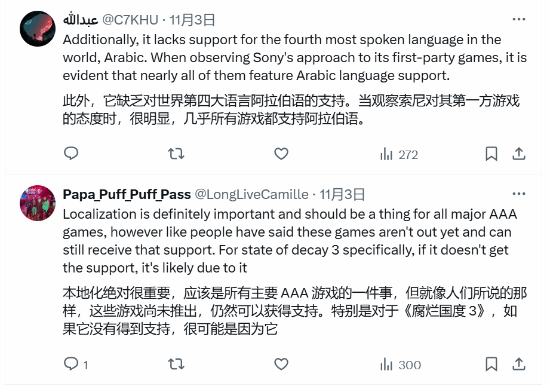Share the Papa_Puff_Puff_Pass tweet

coord(519,364)
